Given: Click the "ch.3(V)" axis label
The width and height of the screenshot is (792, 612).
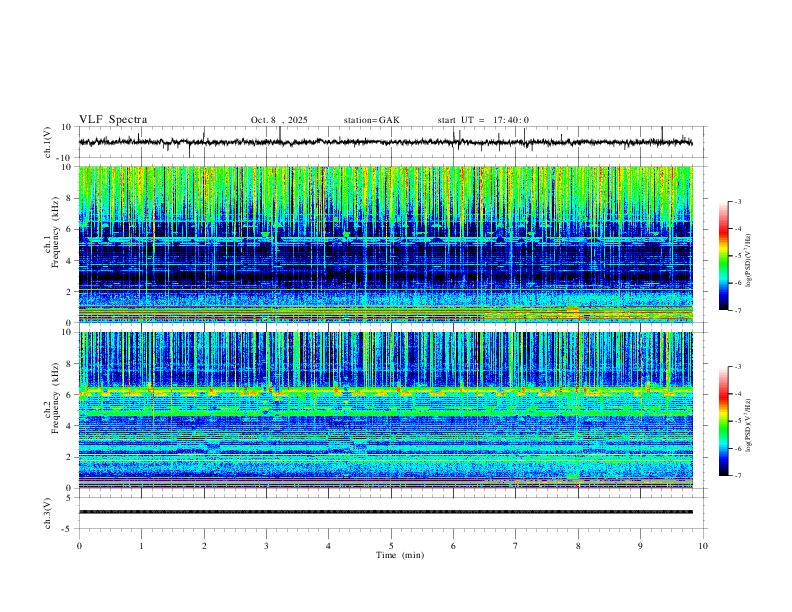Looking at the screenshot, I should click(x=48, y=513).
